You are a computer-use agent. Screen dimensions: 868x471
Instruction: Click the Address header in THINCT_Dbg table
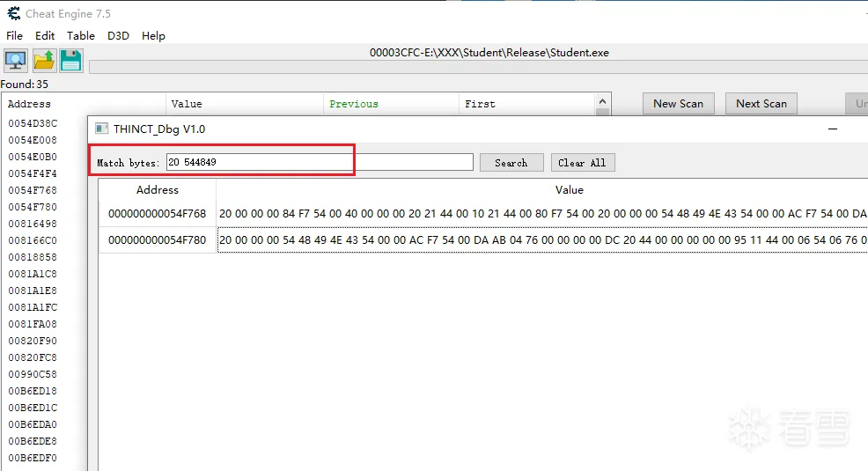pyautogui.click(x=158, y=190)
